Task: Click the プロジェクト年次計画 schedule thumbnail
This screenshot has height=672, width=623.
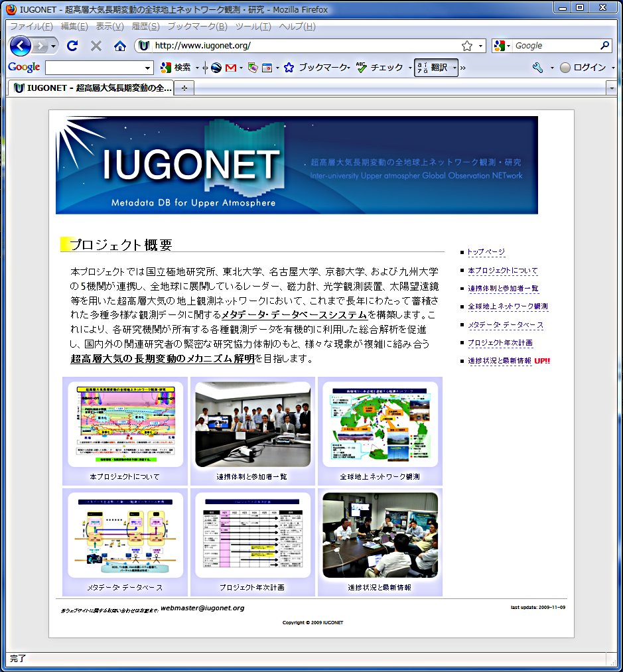Action: coord(253,535)
